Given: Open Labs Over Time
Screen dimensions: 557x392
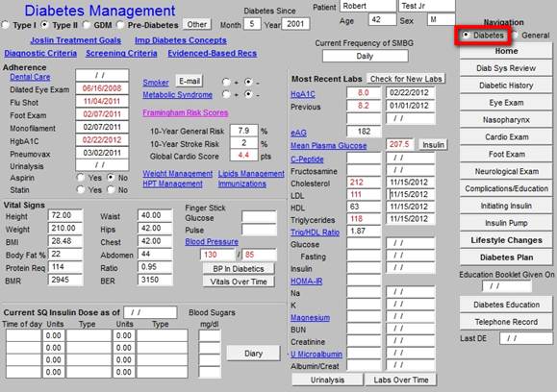Looking at the screenshot, I should point(401,380).
